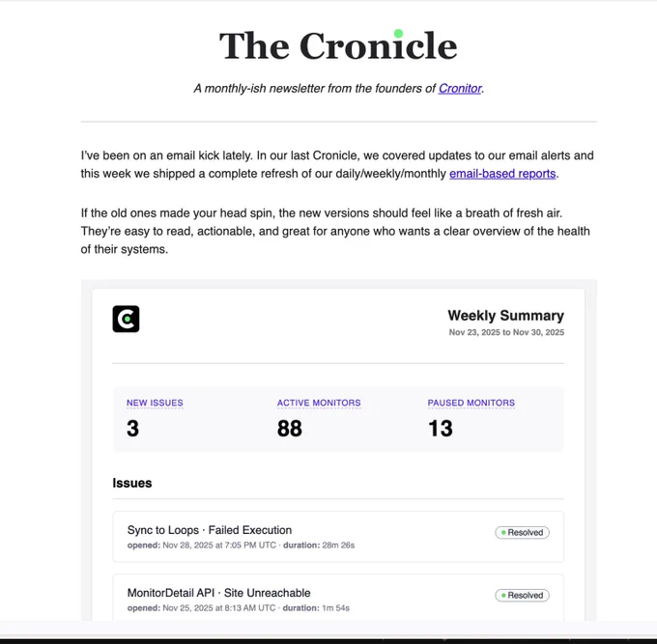Click the green dot above Cronicle title
The height and width of the screenshot is (644, 657).
(398, 34)
